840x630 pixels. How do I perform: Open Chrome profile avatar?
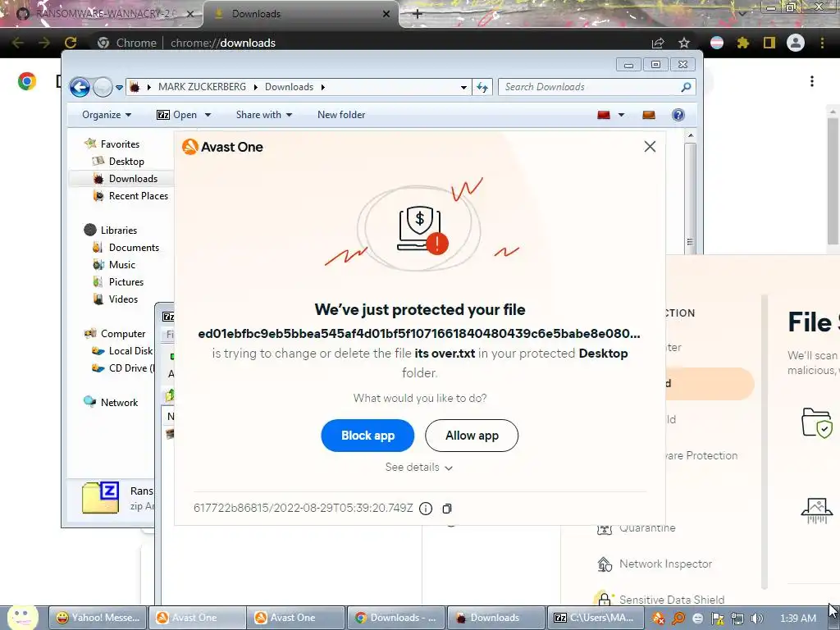coord(796,43)
